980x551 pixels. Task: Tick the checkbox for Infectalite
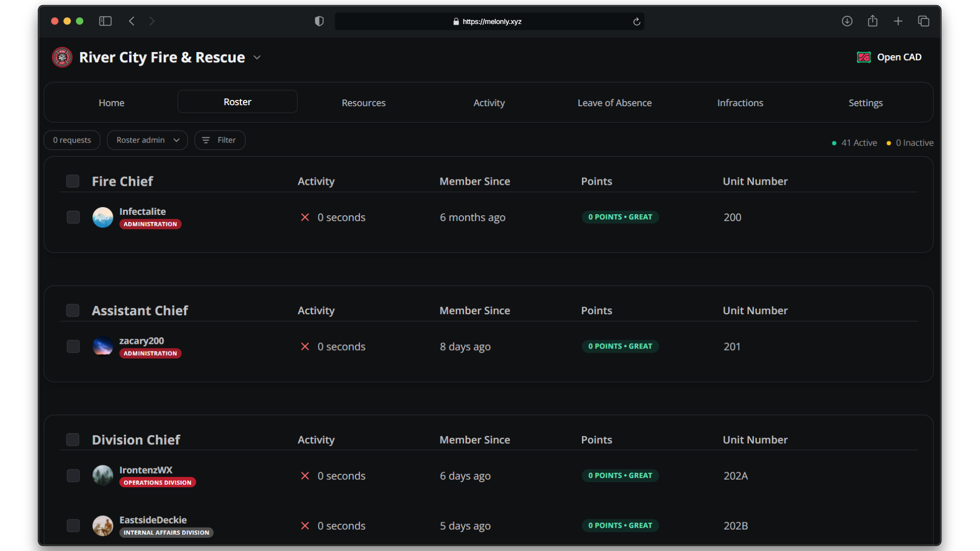click(73, 217)
